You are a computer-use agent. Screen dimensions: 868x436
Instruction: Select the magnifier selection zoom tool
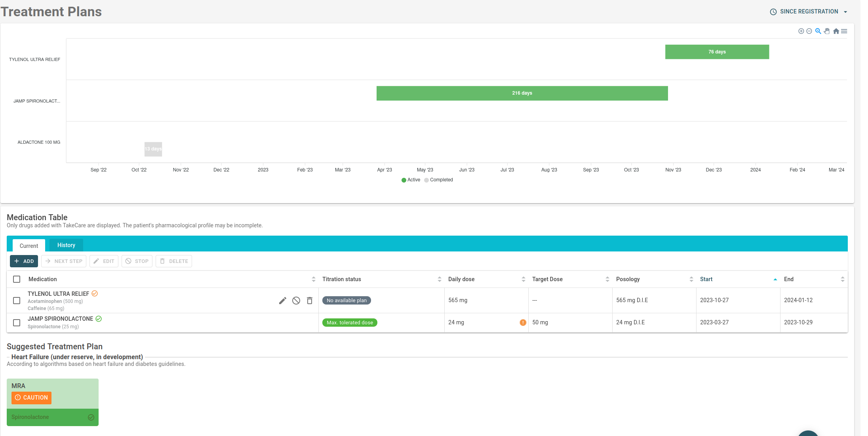click(x=818, y=31)
